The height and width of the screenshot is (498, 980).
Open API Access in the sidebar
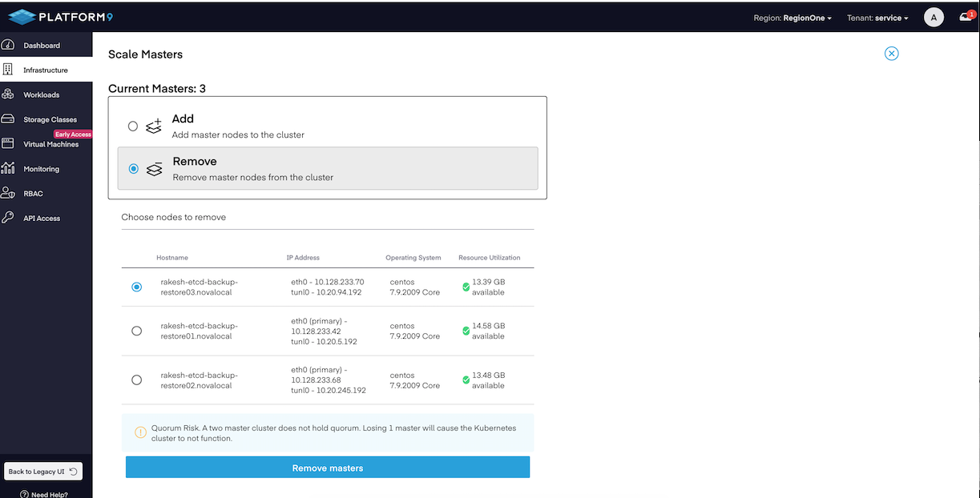46,218
